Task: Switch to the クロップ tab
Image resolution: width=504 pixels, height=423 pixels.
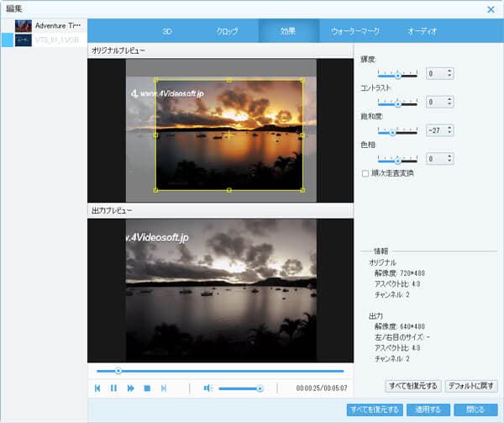Action: [x=227, y=31]
